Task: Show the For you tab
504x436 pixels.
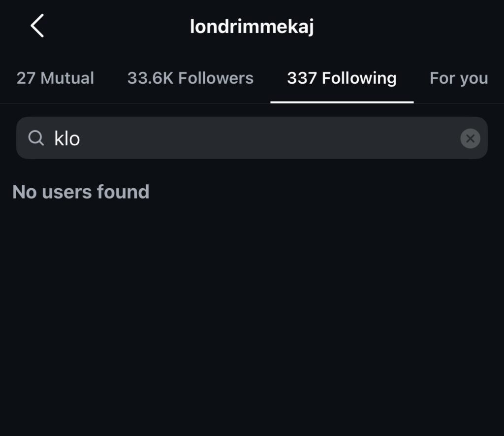Action: pyautogui.click(x=459, y=78)
